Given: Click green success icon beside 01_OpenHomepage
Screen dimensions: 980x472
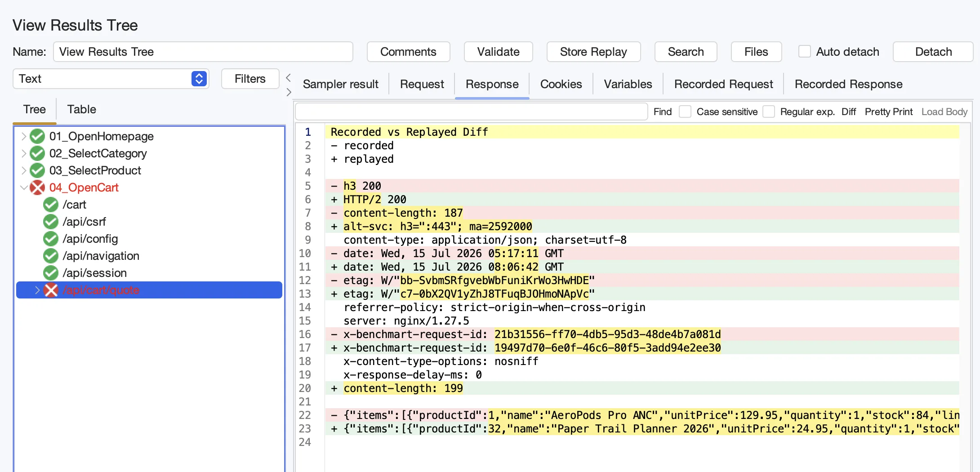Looking at the screenshot, I should (x=37, y=136).
